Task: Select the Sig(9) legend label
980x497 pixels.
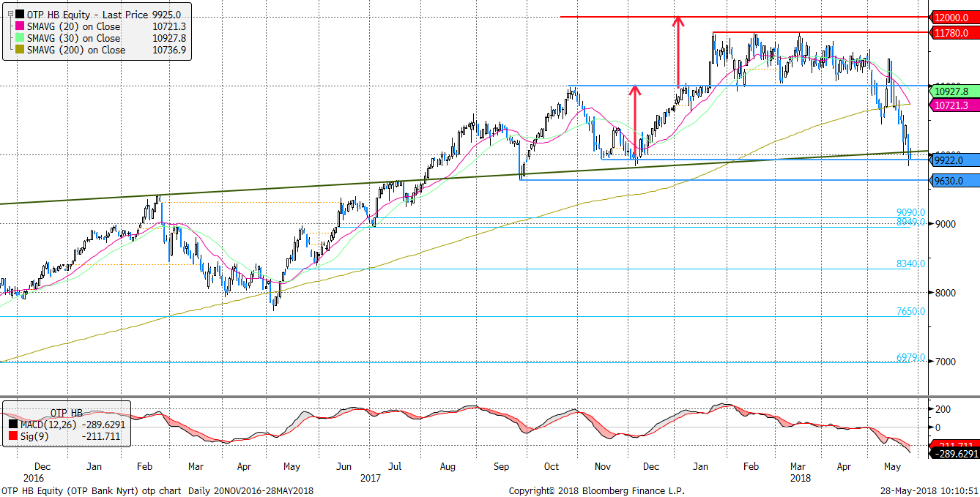Action: [34, 437]
